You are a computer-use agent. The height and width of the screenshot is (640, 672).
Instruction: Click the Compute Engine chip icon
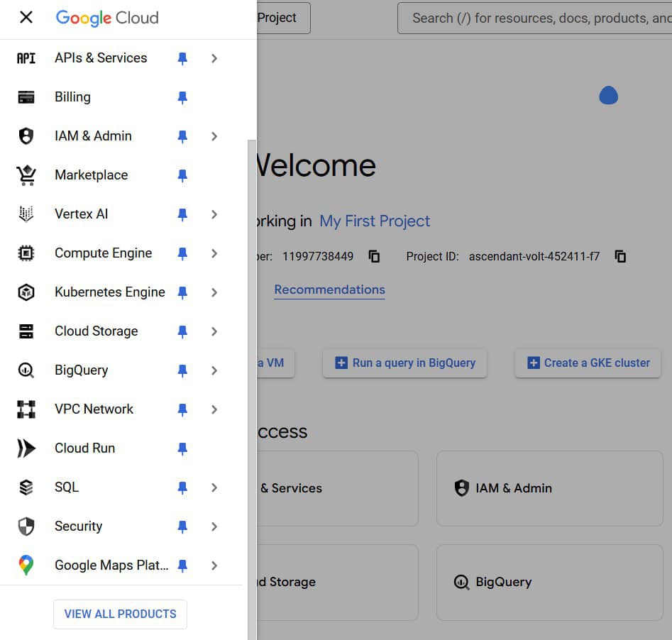click(x=26, y=253)
